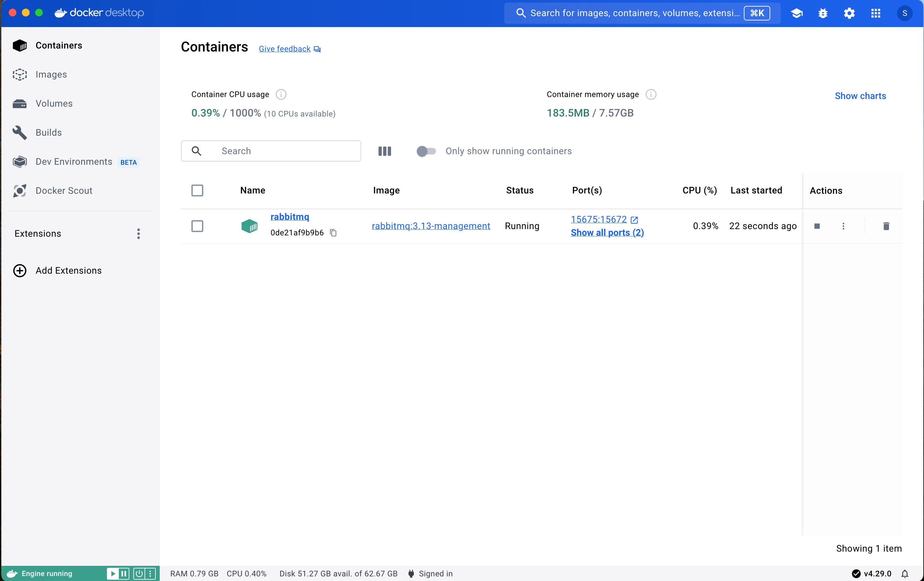Open the Learning Center graduation cap icon
The image size is (924, 581).
click(x=797, y=14)
